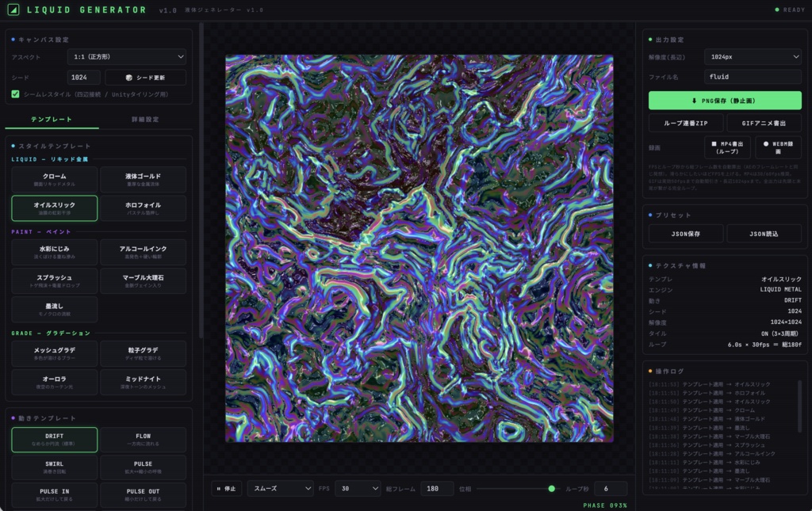Image resolution: width=812 pixels, height=511 pixels.
Task: Select the オーロラ gradient template
Action: 55,382
